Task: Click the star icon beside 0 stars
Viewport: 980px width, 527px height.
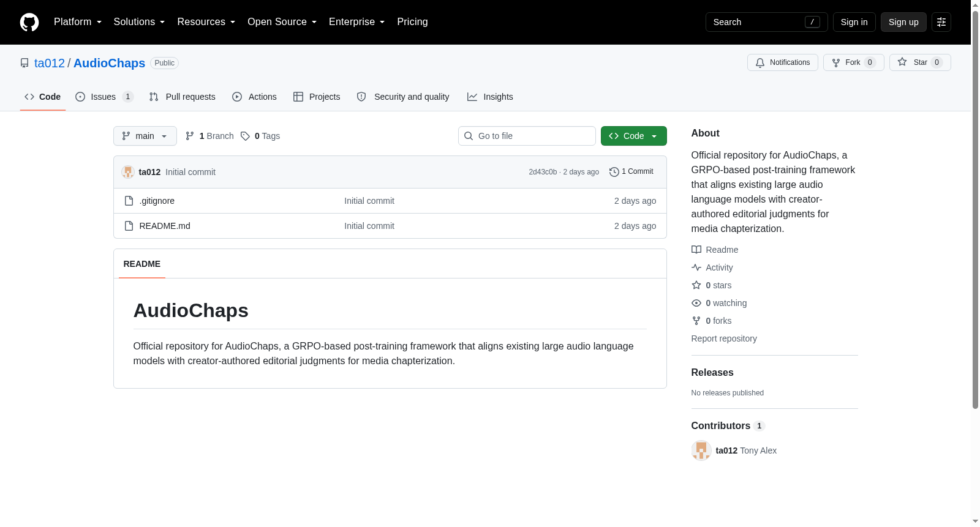Action: tap(696, 285)
